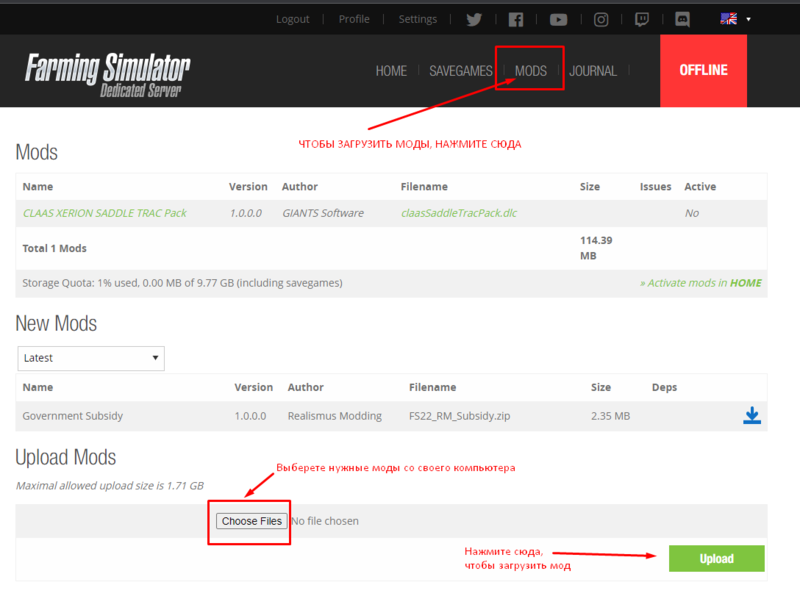This screenshot has height=596, width=800.
Task: Click the New Mods heading
Action: 56,324
